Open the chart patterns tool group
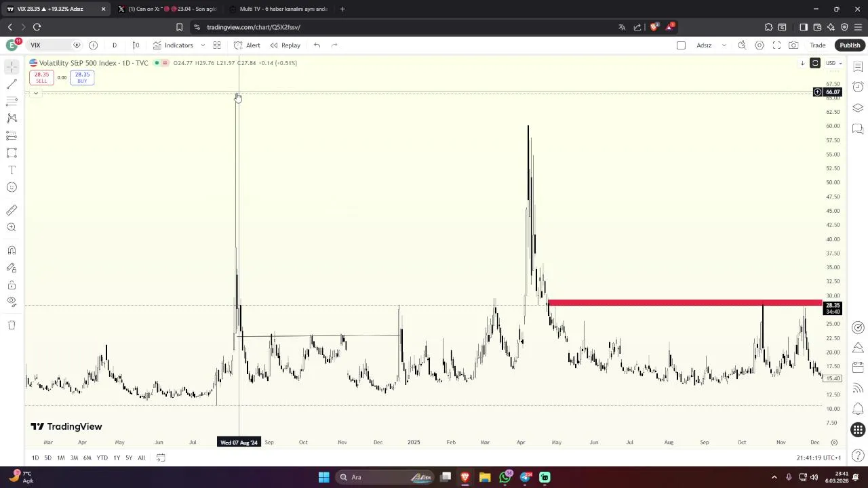Viewport: 868px width, 488px height. click(12, 118)
